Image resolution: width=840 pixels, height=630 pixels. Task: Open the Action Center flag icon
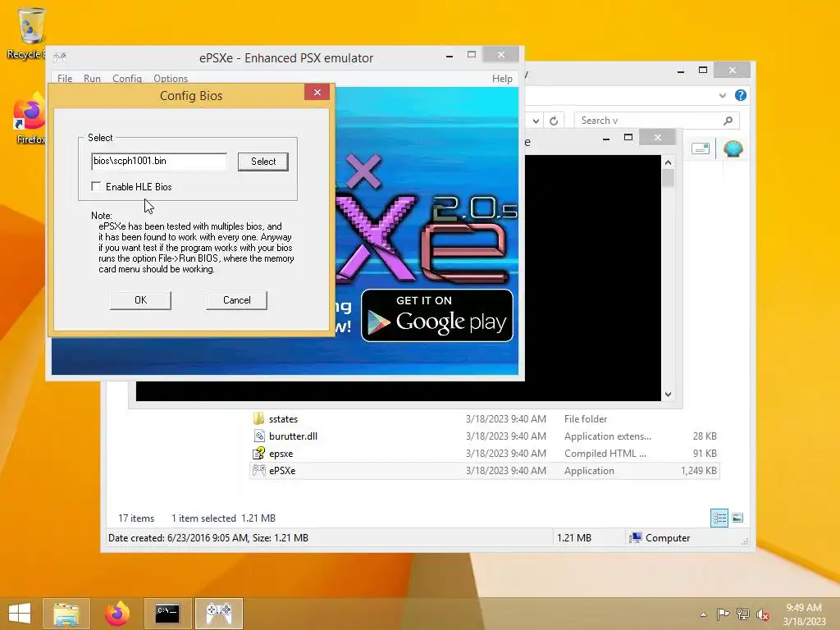coord(723,614)
